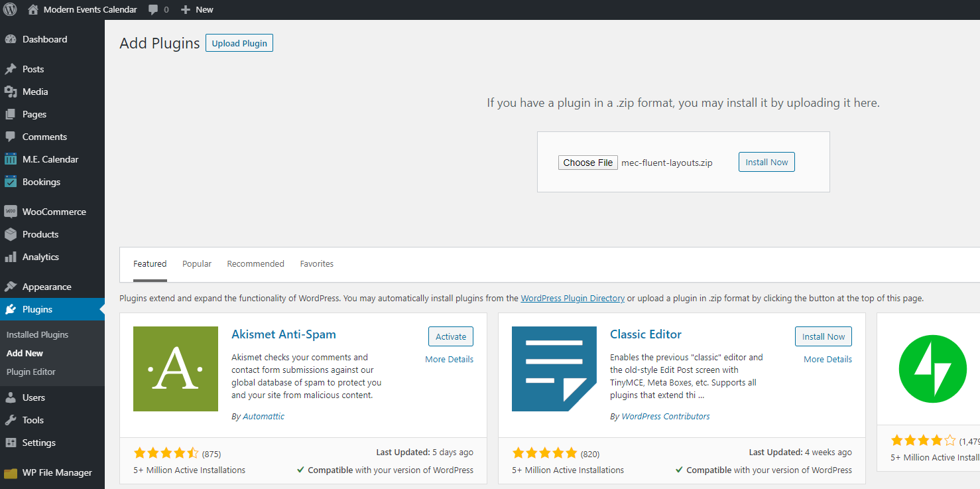Click the Settings sliders icon
The height and width of the screenshot is (489, 980).
(11, 443)
